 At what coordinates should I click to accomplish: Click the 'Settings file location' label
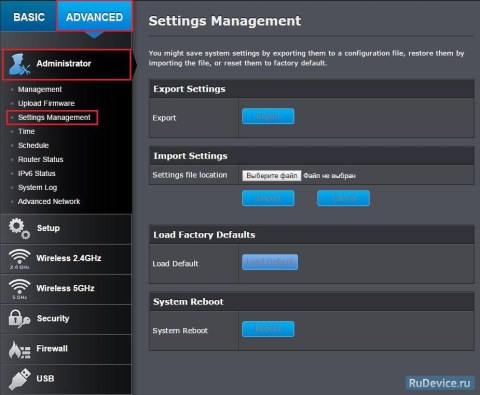tap(190, 175)
